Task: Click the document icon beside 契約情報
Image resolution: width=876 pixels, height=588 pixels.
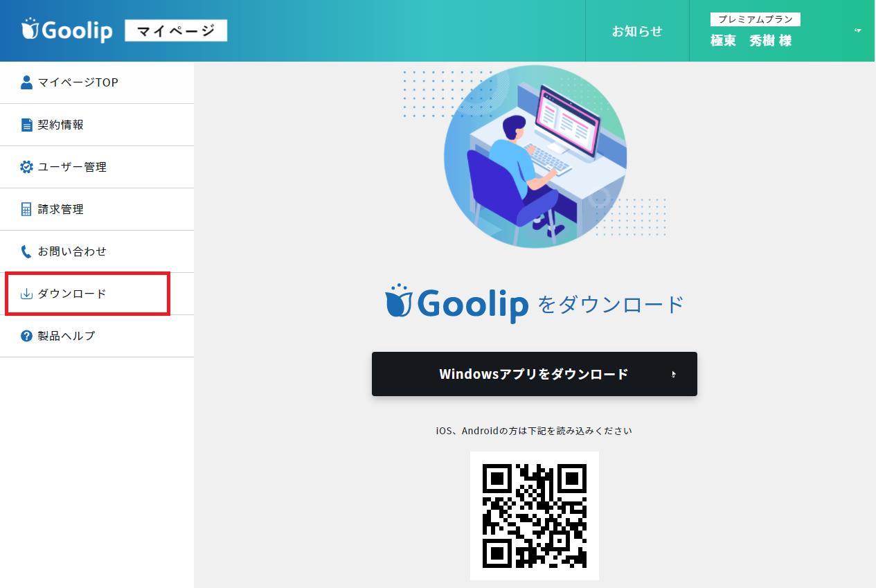Action: coord(26,125)
